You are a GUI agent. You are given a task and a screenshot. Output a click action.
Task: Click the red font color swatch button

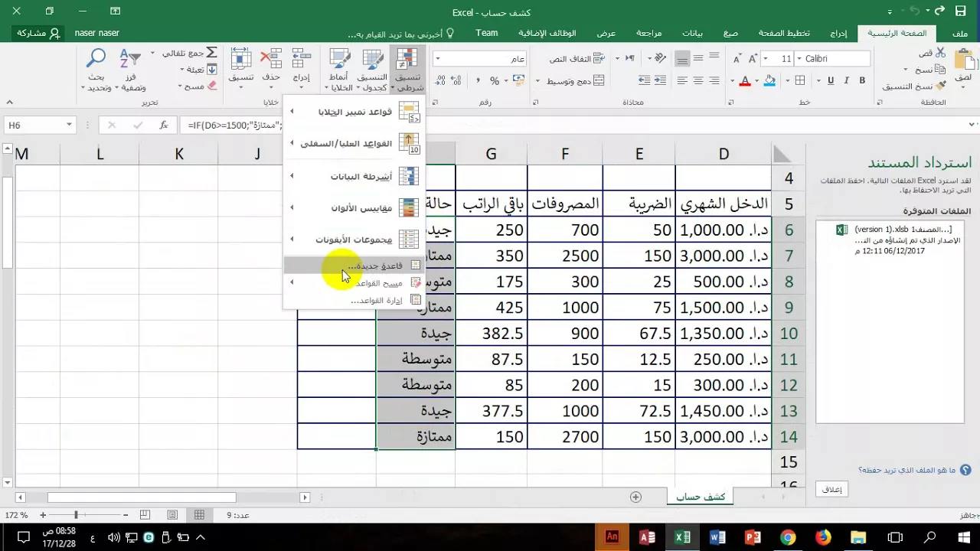(744, 80)
